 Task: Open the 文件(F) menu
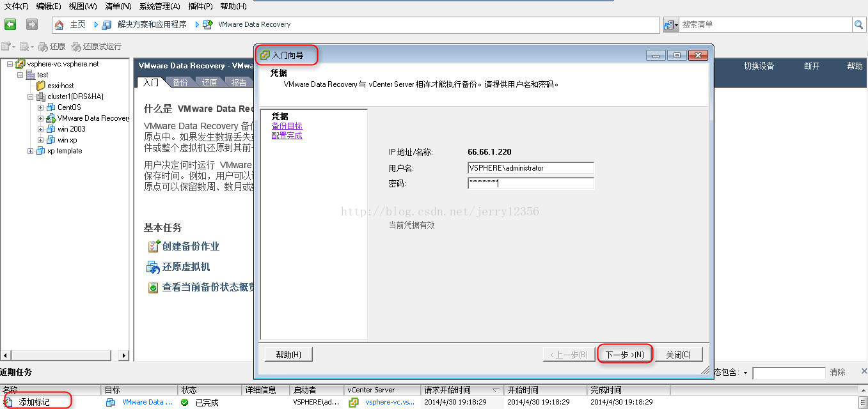click(16, 6)
